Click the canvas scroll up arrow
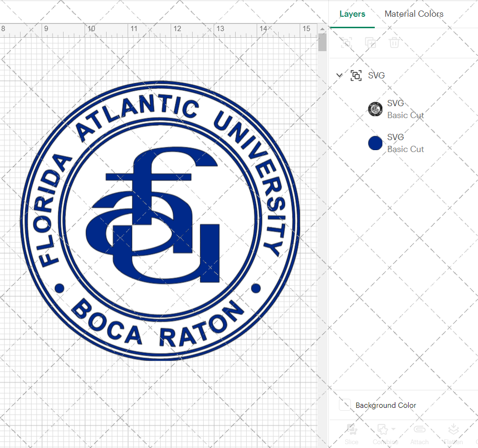 [x=322, y=29]
